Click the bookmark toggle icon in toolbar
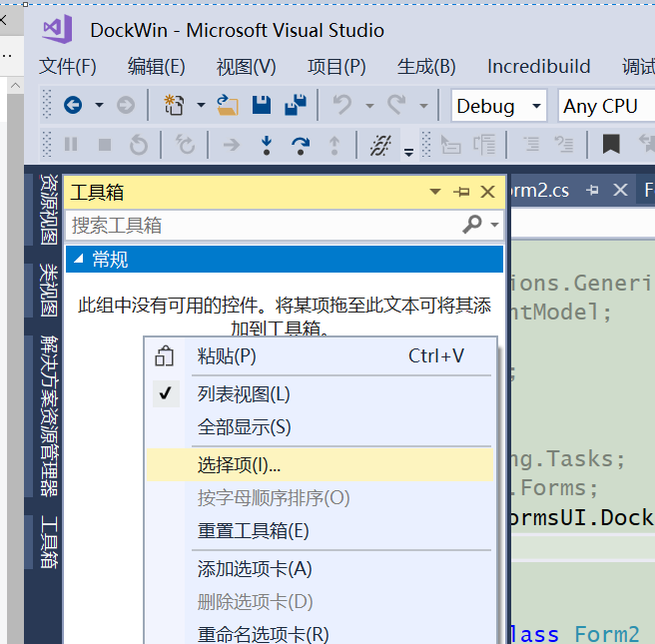The image size is (655, 644). [x=611, y=145]
